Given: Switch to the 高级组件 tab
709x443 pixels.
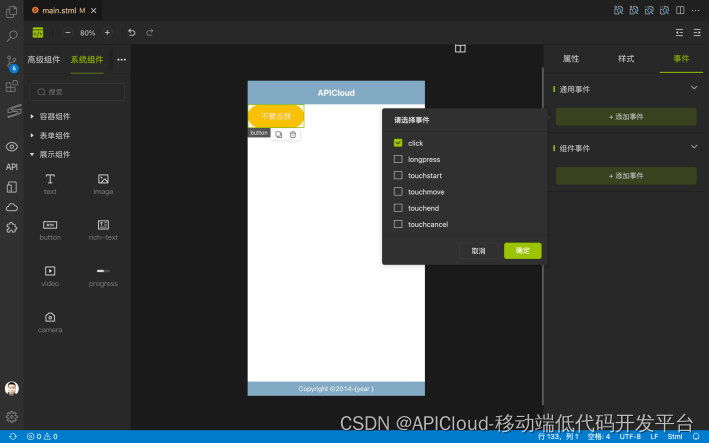Looking at the screenshot, I should point(44,60).
